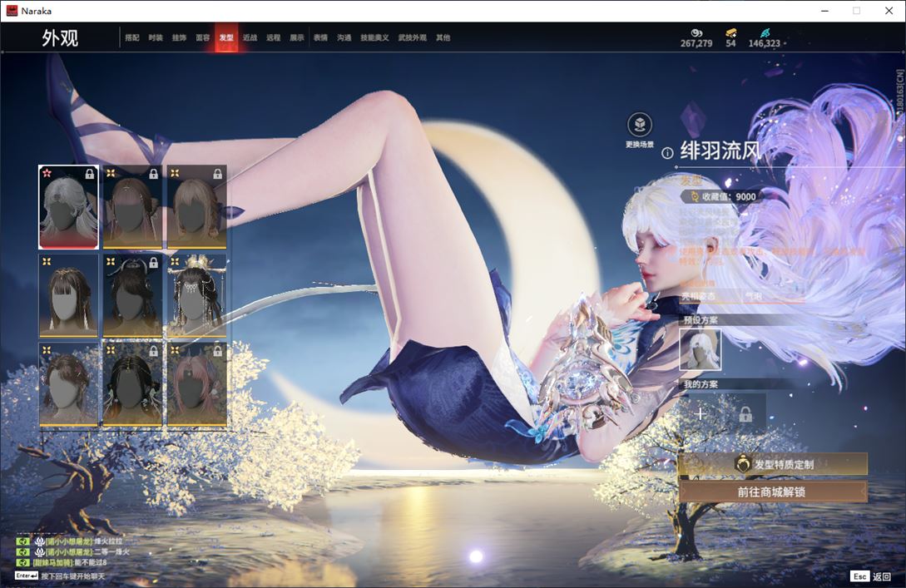Open the info icon beside 绯羽流风
The height and width of the screenshot is (588, 906).
point(667,153)
